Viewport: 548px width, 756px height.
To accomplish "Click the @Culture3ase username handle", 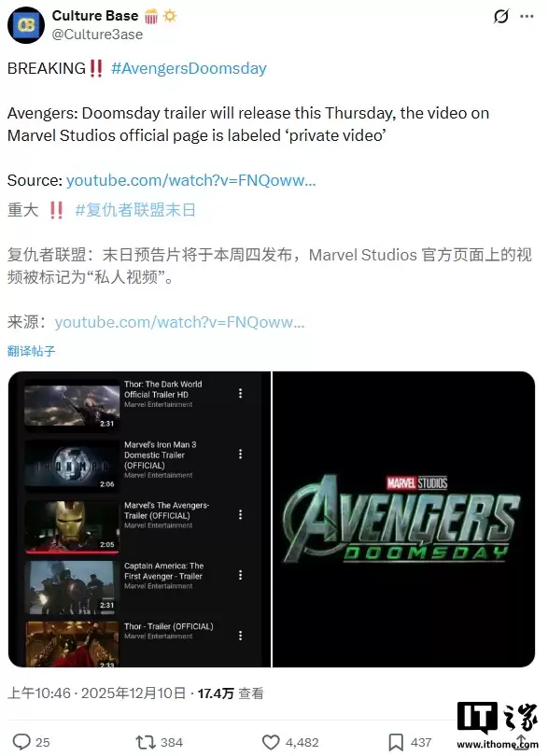I will tap(97, 35).
